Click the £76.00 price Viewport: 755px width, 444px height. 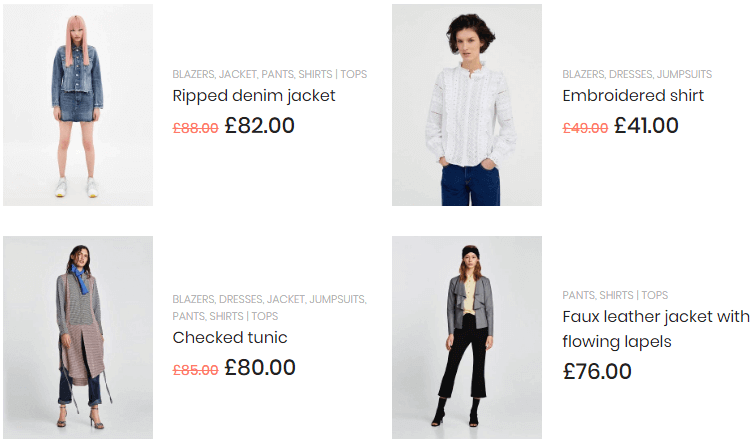point(597,371)
